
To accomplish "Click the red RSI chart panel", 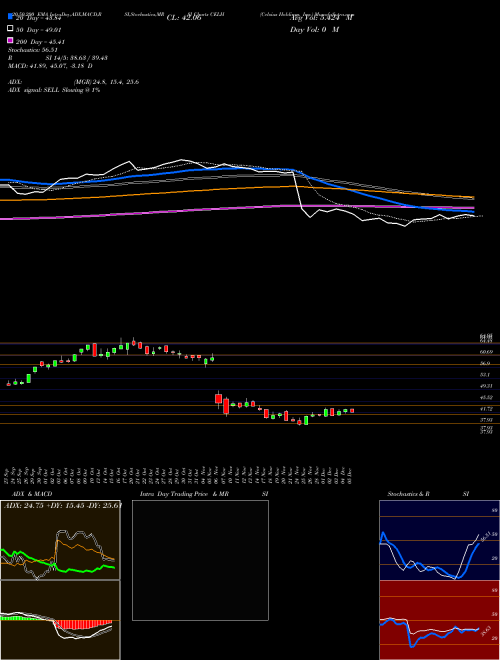I will (x=439, y=620).
